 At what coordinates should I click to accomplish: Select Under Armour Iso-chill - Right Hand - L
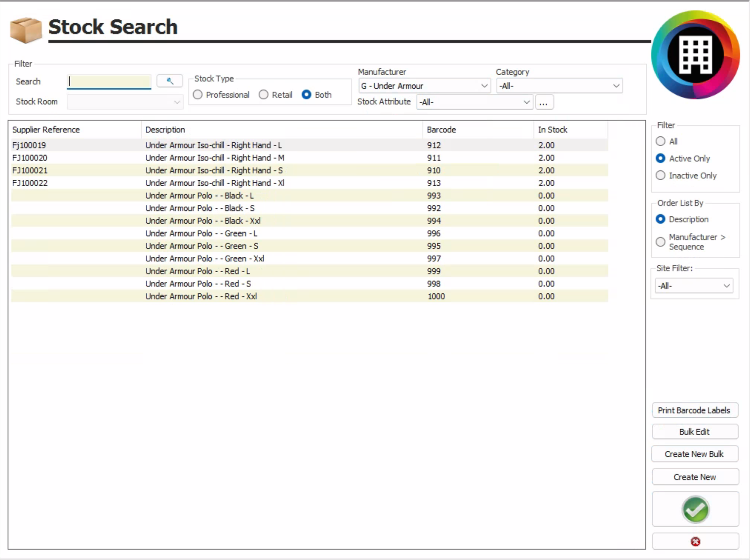pos(214,145)
